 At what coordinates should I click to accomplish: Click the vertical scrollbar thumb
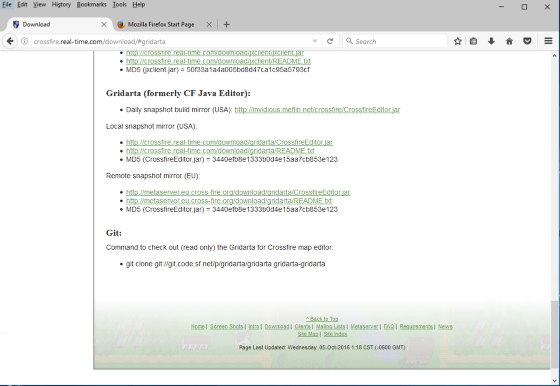554,334
